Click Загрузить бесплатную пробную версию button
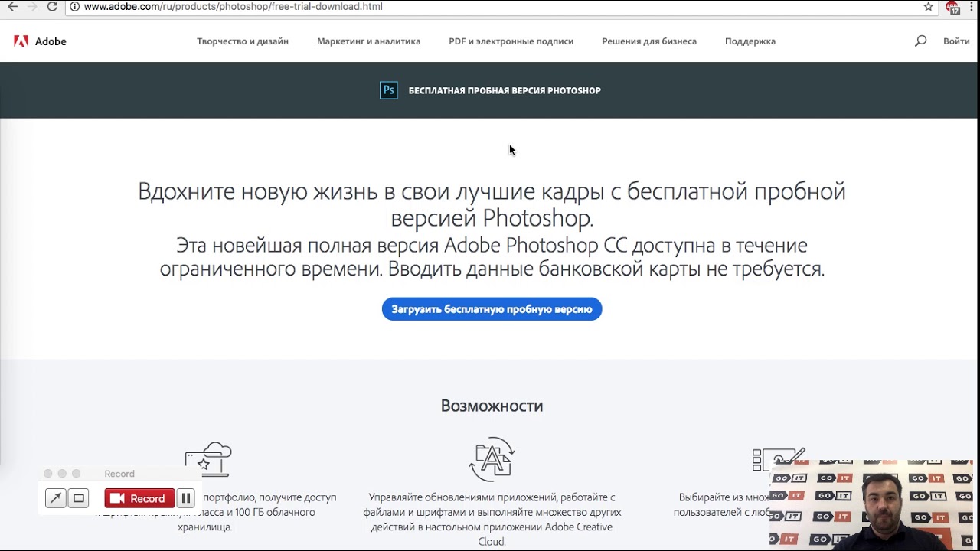The width and height of the screenshot is (980, 551). (x=492, y=309)
